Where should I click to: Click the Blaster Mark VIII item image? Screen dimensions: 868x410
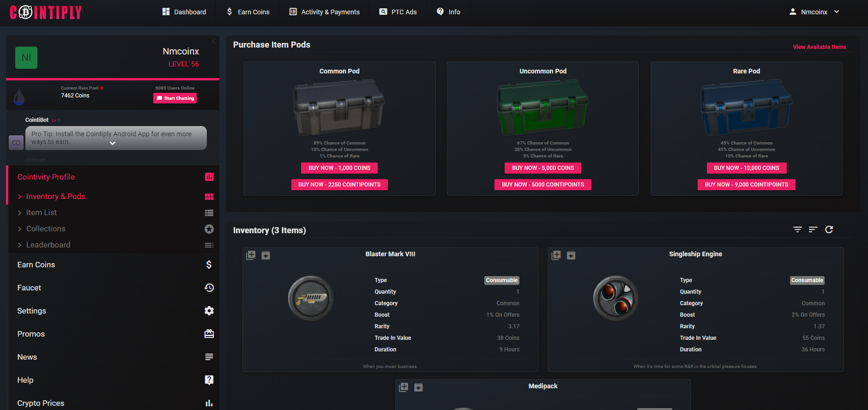pyautogui.click(x=311, y=298)
